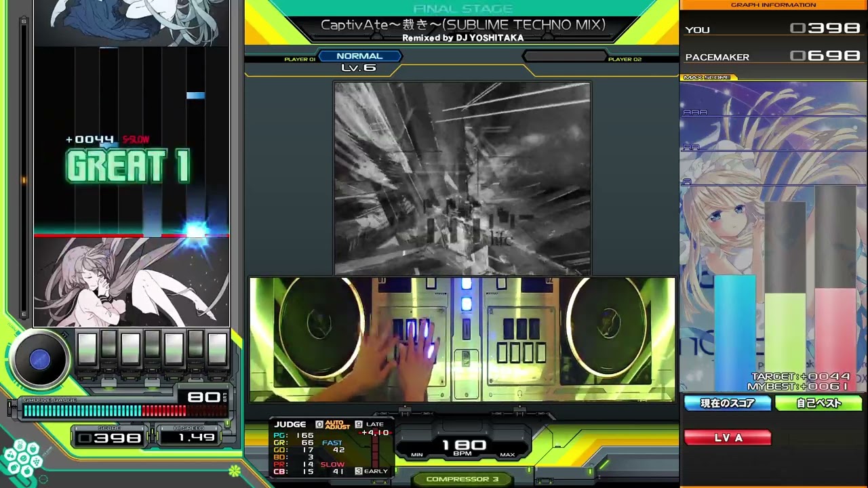The width and height of the screenshot is (868, 488).
Task: Click the BD: 3 judge count
Action: coord(294,457)
